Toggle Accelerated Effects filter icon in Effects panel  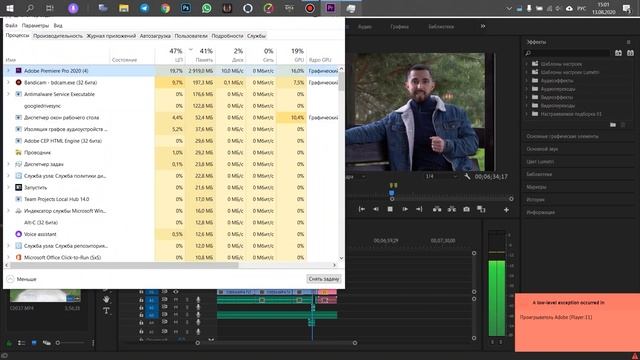(618, 53)
